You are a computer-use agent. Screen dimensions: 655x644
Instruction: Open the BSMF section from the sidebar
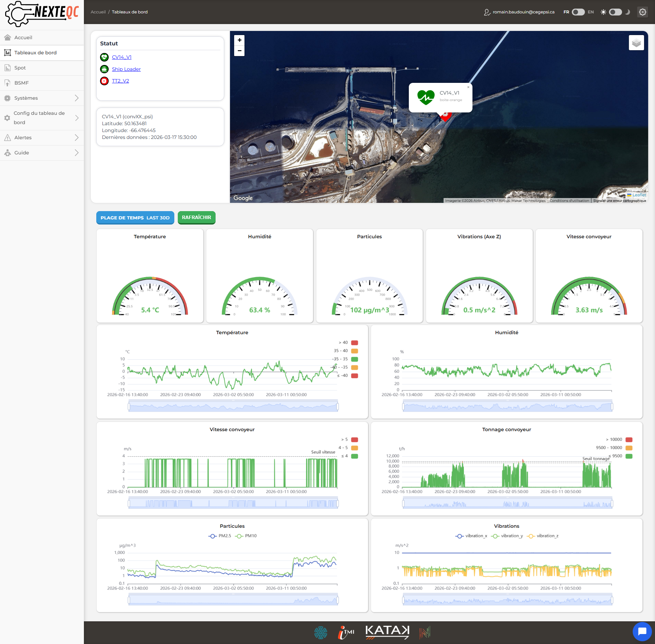(8, 83)
